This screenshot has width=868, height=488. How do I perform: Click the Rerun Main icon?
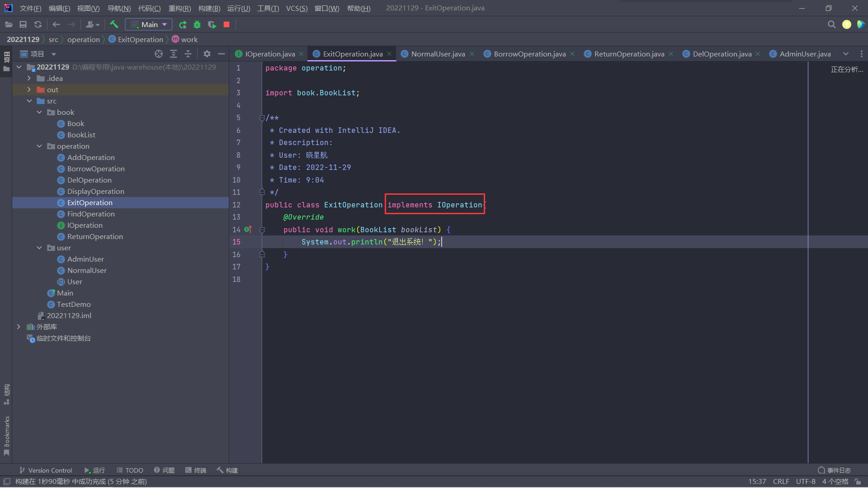click(x=183, y=24)
